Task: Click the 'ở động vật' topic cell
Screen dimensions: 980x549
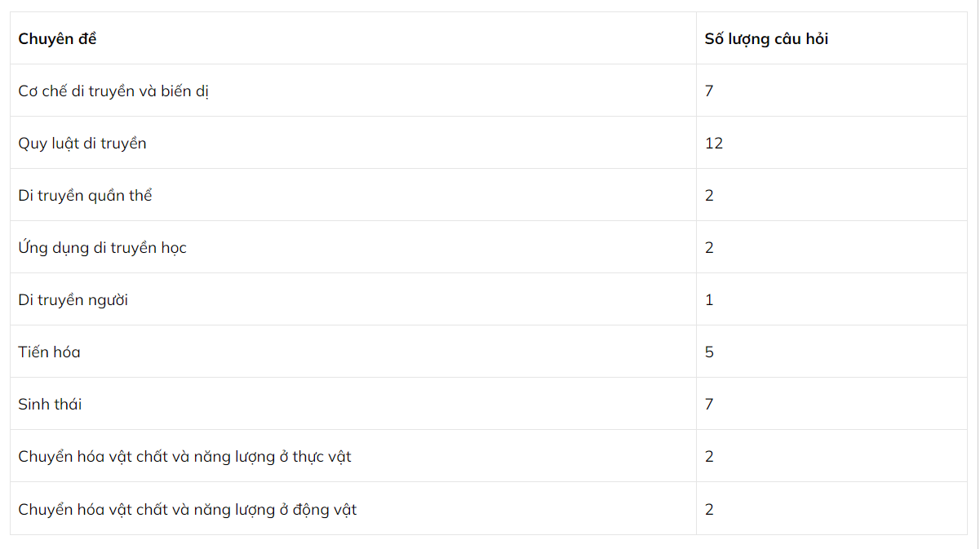Action: tap(187, 509)
